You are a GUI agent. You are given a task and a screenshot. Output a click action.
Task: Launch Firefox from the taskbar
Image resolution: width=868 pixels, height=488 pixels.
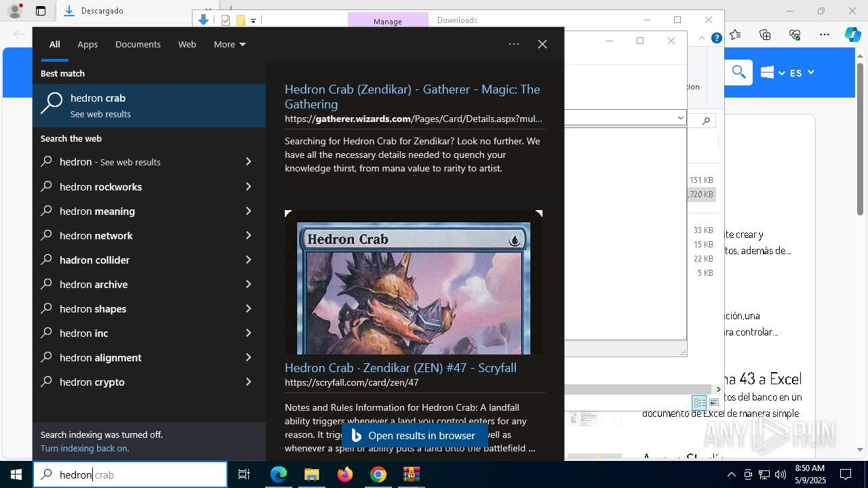(x=345, y=474)
